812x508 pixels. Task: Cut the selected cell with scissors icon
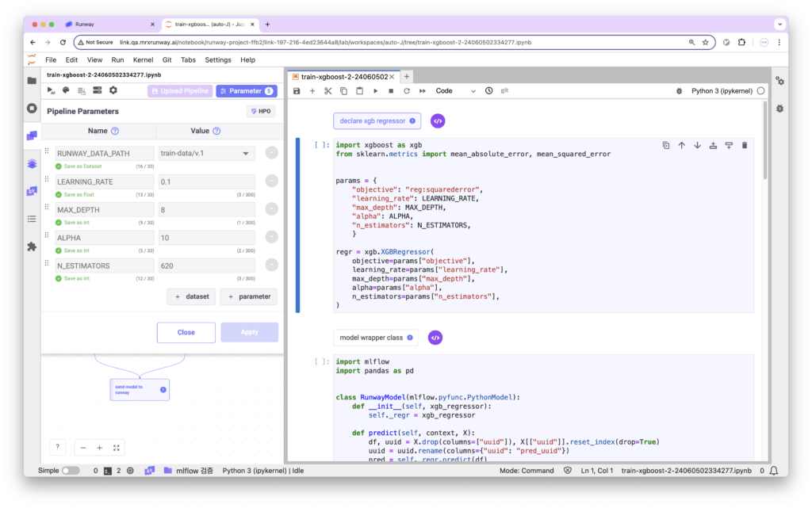327,91
